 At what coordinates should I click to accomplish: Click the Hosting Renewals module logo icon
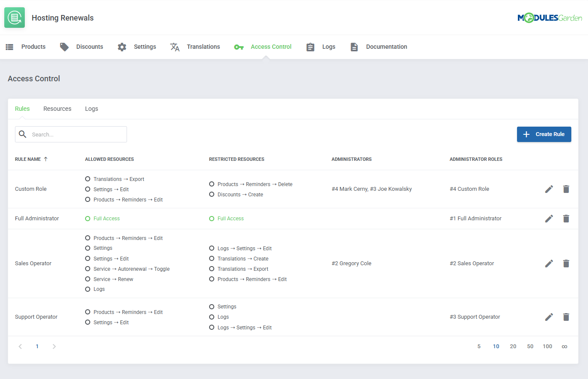click(x=15, y=18)
